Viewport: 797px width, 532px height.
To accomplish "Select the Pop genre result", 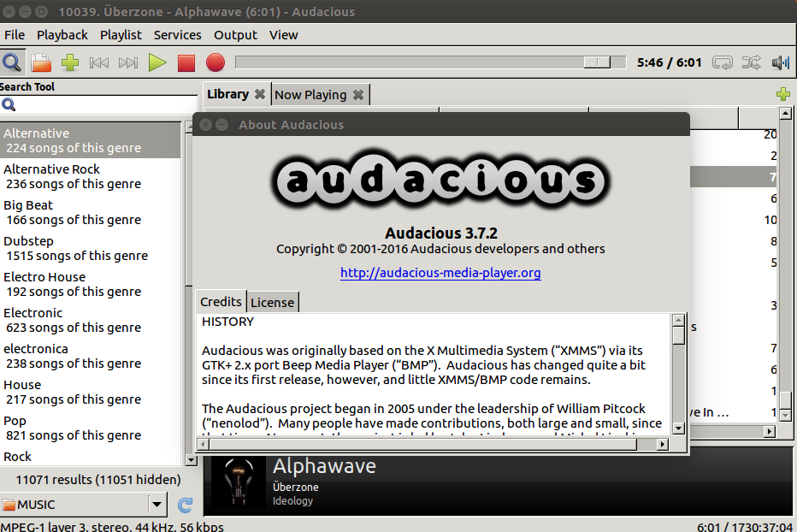I will tap(90, 429).
